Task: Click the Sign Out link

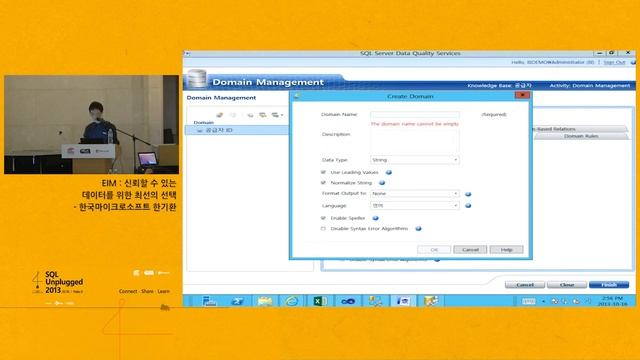Action: click(x=614, y=62)
